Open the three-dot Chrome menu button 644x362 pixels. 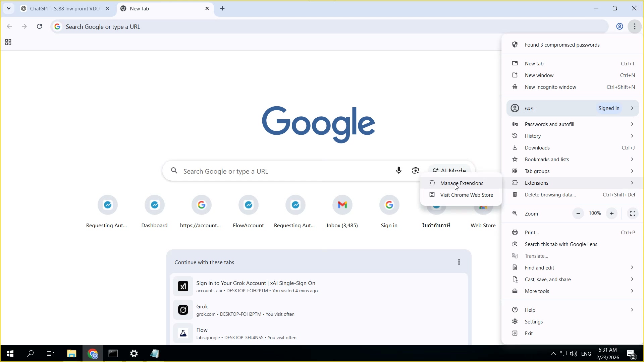click(x=635, y=26)
